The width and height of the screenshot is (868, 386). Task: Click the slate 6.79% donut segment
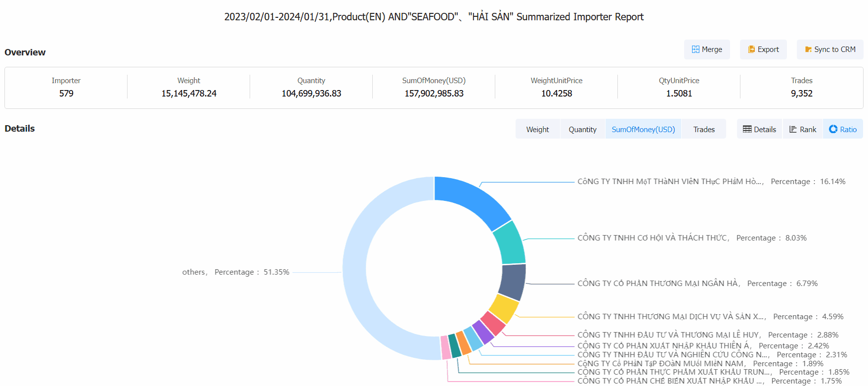click(513, 282)
